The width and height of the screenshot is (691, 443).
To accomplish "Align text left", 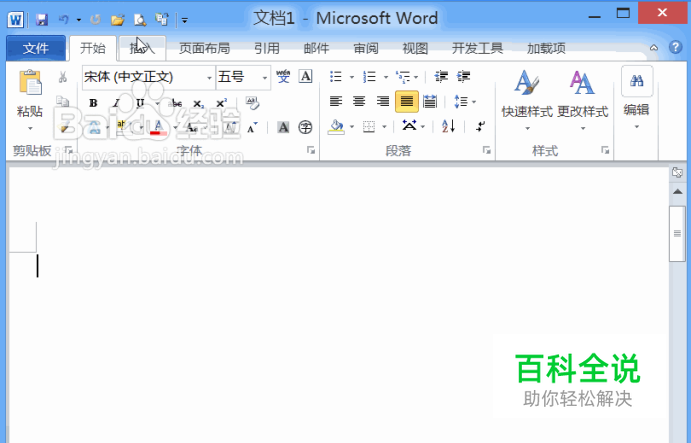I will 336,102.
